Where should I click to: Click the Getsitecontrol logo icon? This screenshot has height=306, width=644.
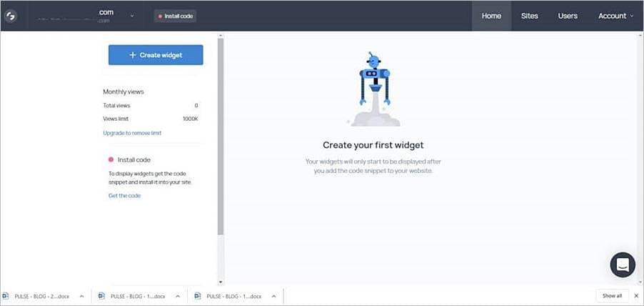point(11,16)
